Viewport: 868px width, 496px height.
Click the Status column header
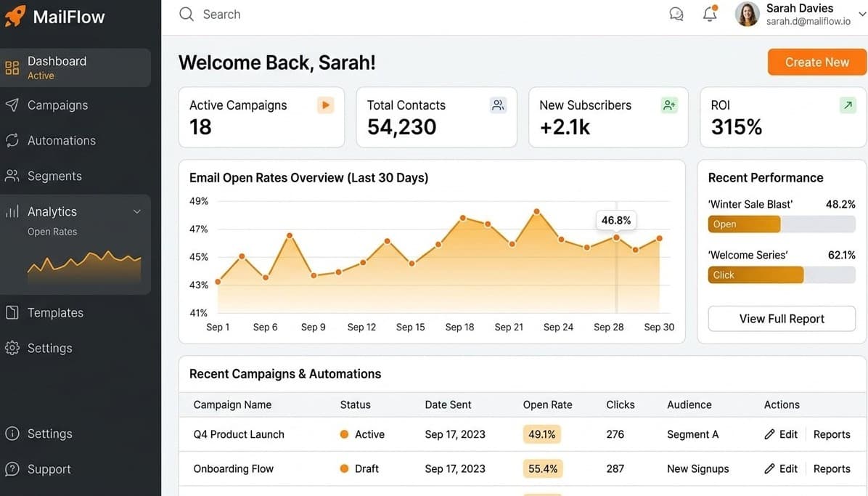point(355,404)
